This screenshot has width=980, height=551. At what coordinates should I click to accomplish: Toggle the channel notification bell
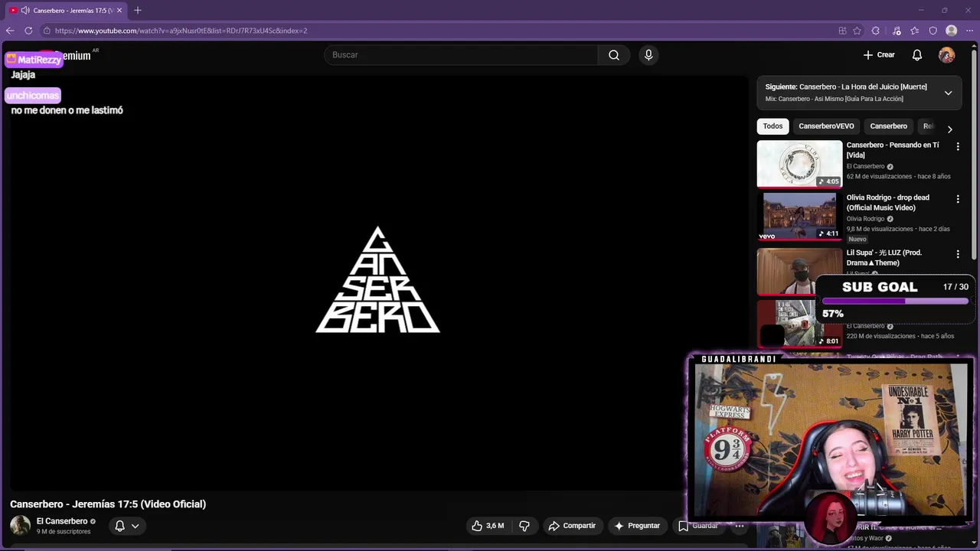point(119,526)
